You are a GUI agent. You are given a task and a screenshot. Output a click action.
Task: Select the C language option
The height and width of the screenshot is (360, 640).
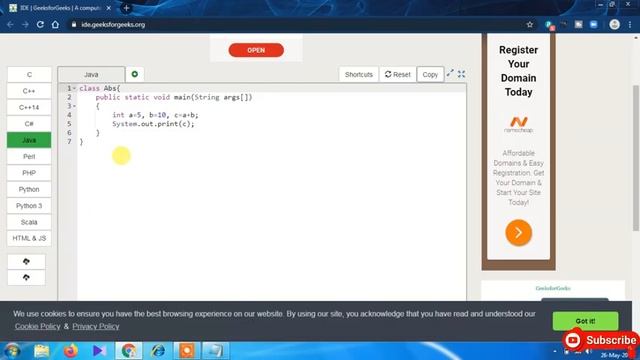(x=29, y=75)
